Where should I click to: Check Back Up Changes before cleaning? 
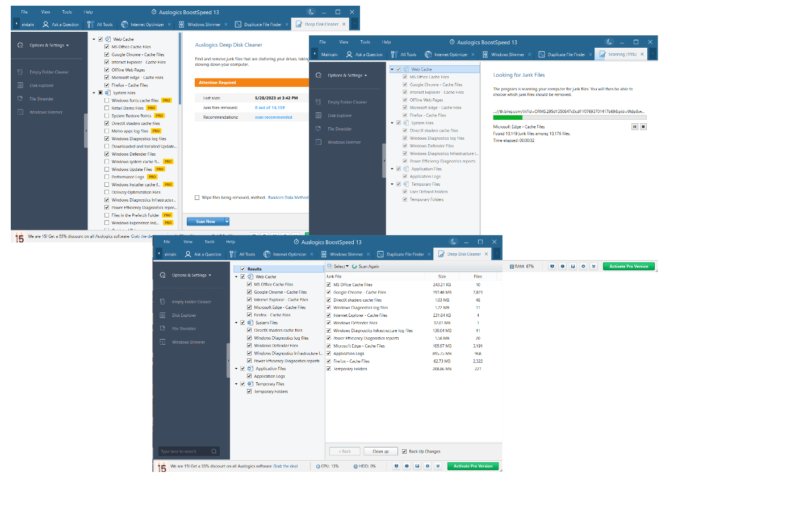pos(404,451)
